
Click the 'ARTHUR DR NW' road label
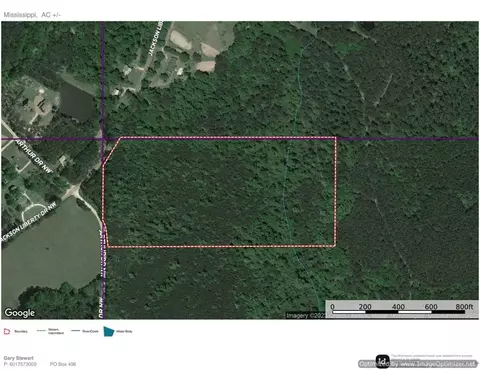pyautogui.click(x=34, y=156)
